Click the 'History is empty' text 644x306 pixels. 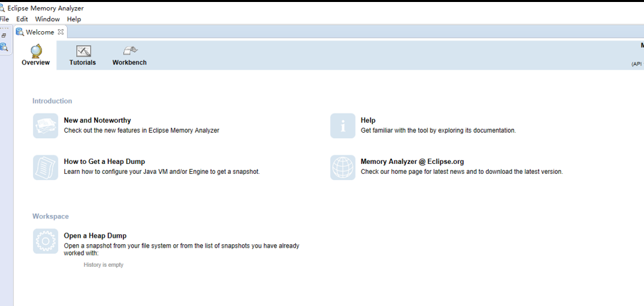point(103,265)
